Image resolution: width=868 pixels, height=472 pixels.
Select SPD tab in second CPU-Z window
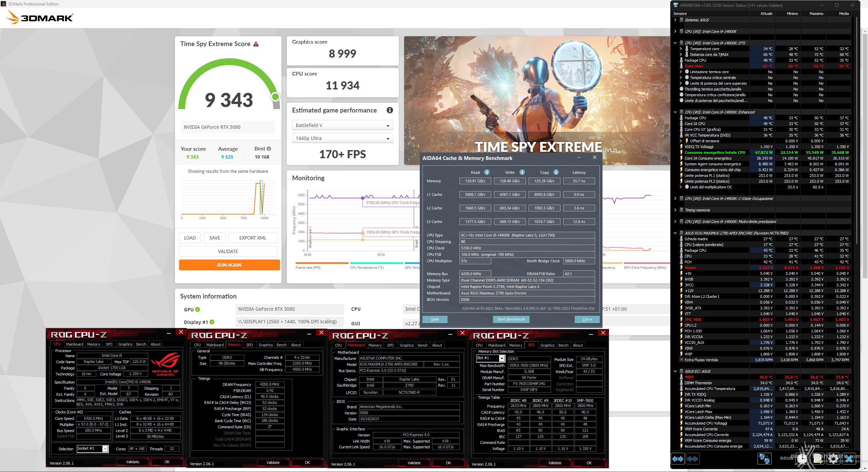tap(250, 345)
